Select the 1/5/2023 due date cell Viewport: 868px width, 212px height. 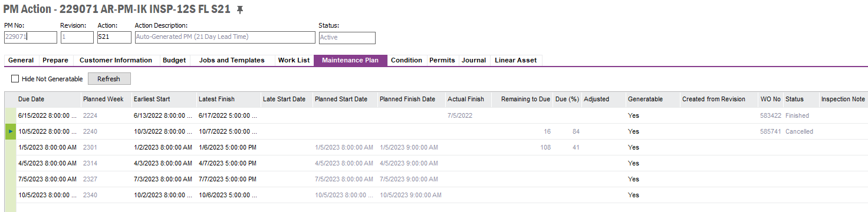[x=48, y=147]
